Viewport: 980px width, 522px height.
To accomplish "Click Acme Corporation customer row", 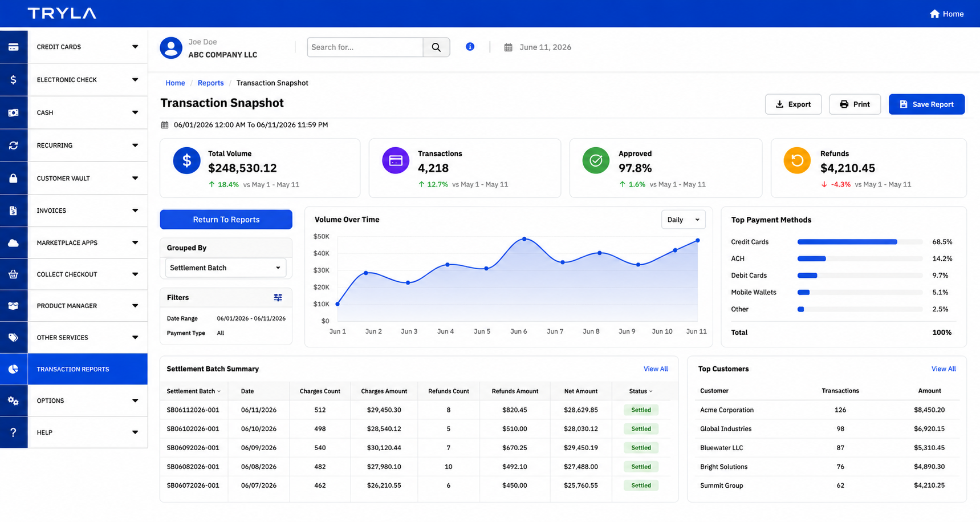I will point(826,410).
